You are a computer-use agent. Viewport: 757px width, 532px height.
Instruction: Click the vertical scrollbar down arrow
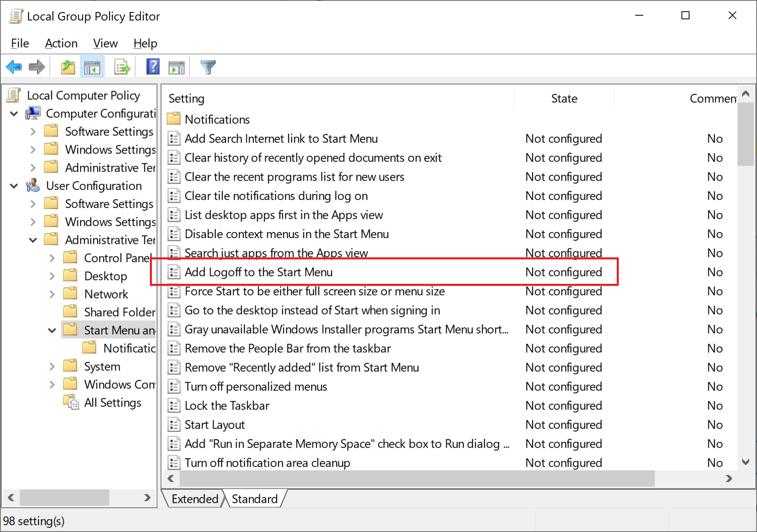click(x=746, y=462)
